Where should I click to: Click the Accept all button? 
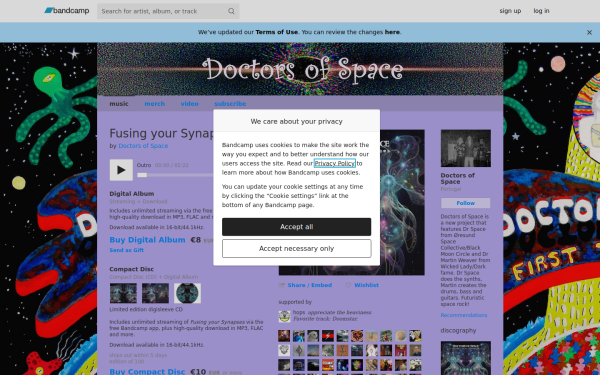click(297, 227)
